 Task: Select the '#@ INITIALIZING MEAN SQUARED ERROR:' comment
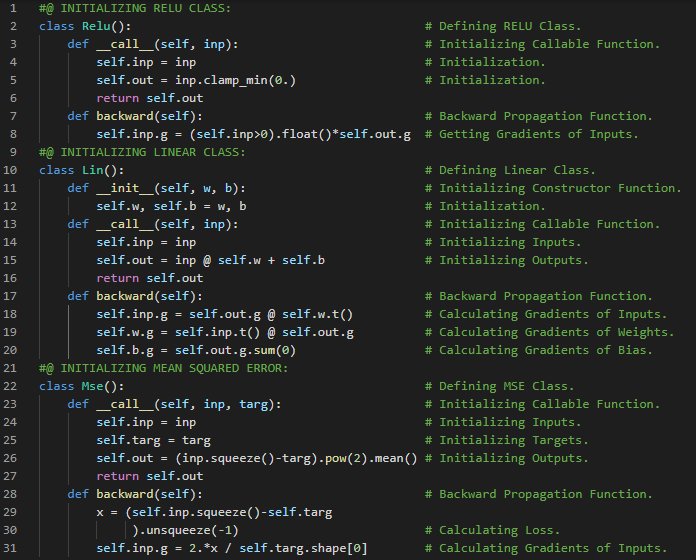164,368
